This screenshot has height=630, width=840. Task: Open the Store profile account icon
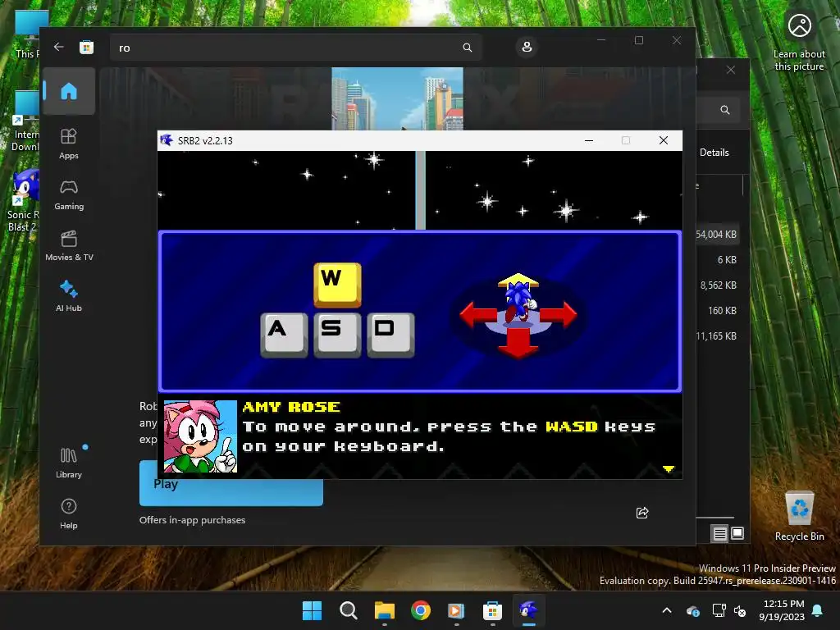[527, 47]
